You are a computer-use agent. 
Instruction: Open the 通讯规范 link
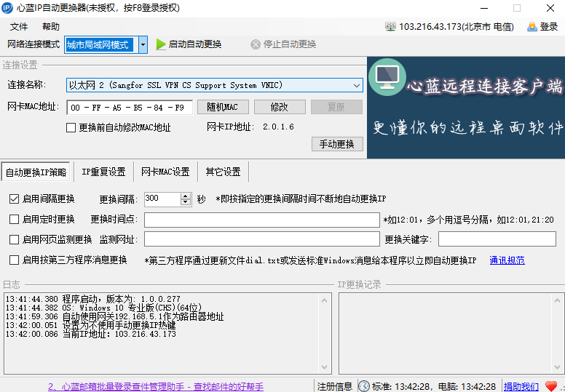click(507, 260)
